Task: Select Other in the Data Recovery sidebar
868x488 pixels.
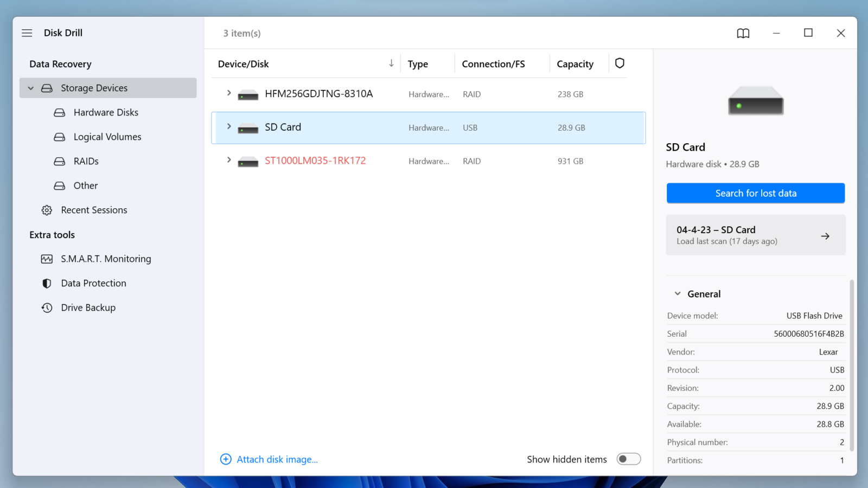Action: tap(85, 185)
